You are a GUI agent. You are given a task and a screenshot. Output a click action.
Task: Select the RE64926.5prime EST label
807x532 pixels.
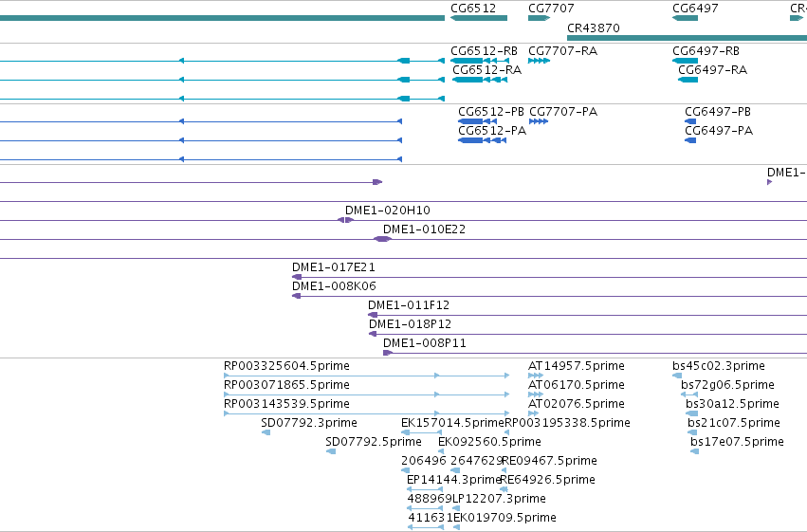(x=547, y=480)
